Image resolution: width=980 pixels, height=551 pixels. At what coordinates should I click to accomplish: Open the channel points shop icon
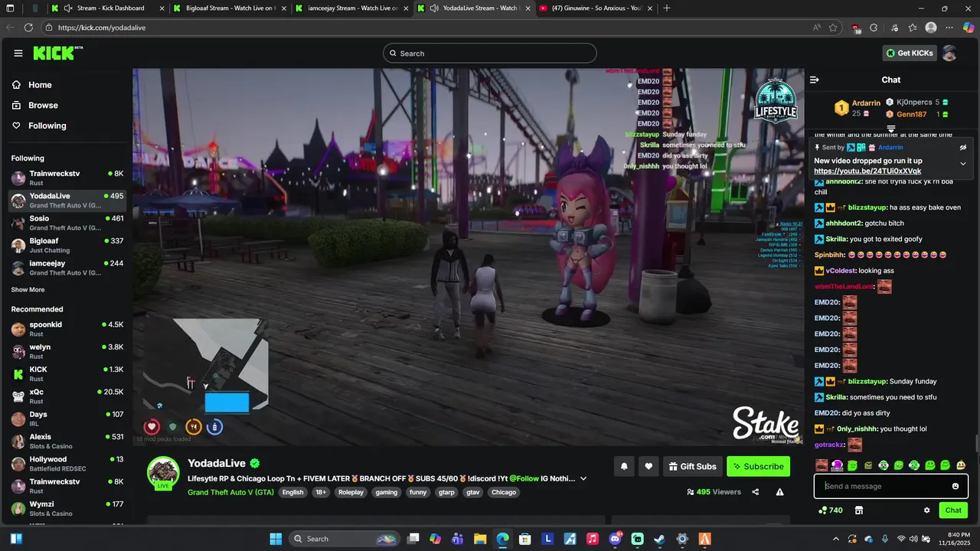[859, 510]
